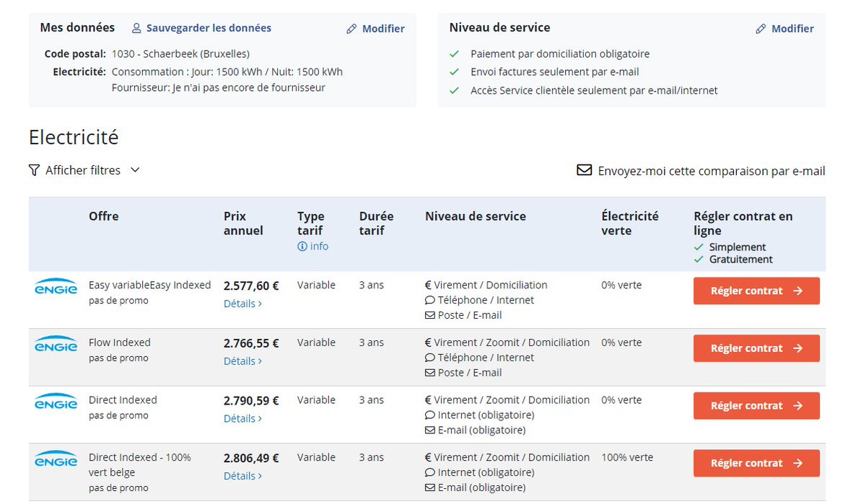Click the Électricité verte column header
The image size is (866, 504).
tap(630, 224)
